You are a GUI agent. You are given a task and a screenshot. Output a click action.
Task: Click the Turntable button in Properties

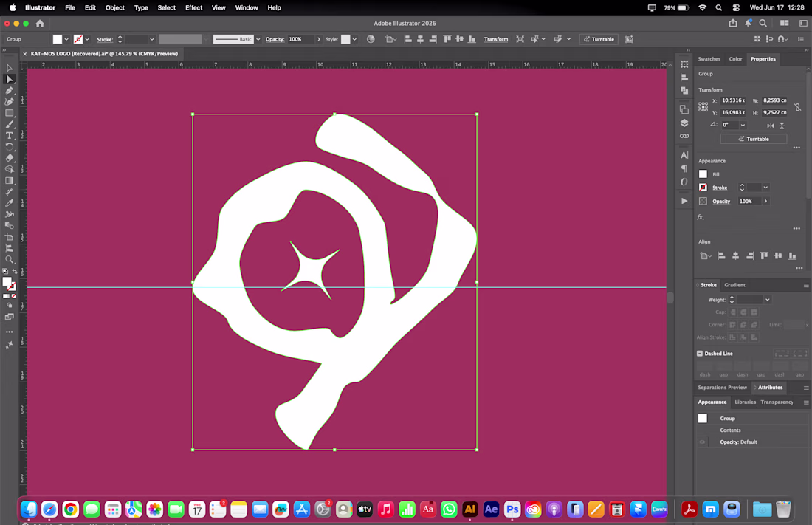coord(754,139)
